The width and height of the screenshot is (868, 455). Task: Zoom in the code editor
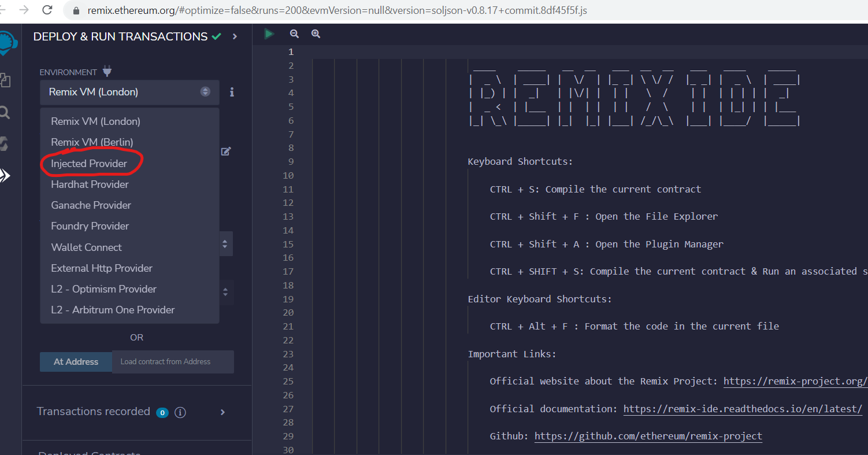[316, 34]
